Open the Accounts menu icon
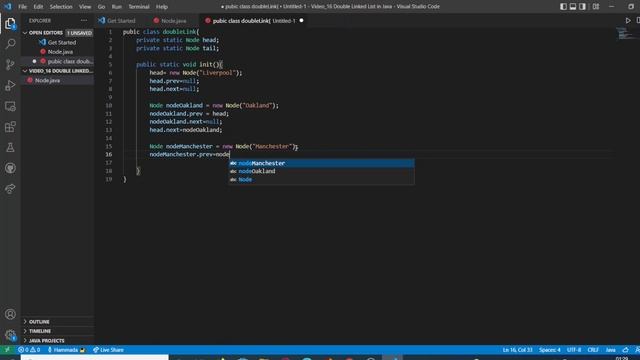Screen dimensions: 640x360 pos(10,314)
